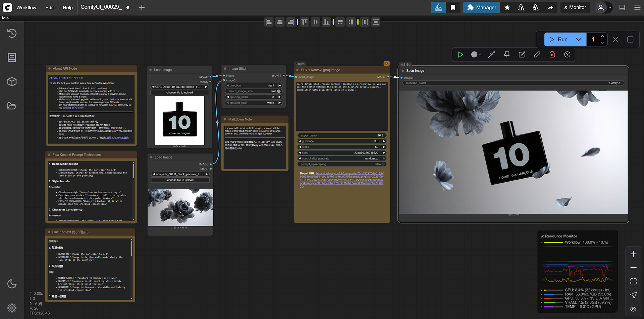Toggle match_image_size switch in Image Stitch
The height and width of the screenshot is (319, 644).
click(x=278, y=91)
